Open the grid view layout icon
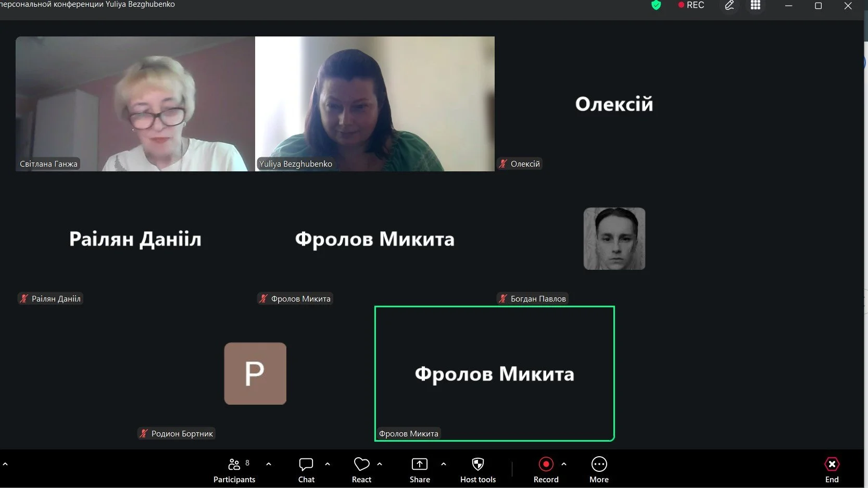868x488 pixels. (756, 5)
